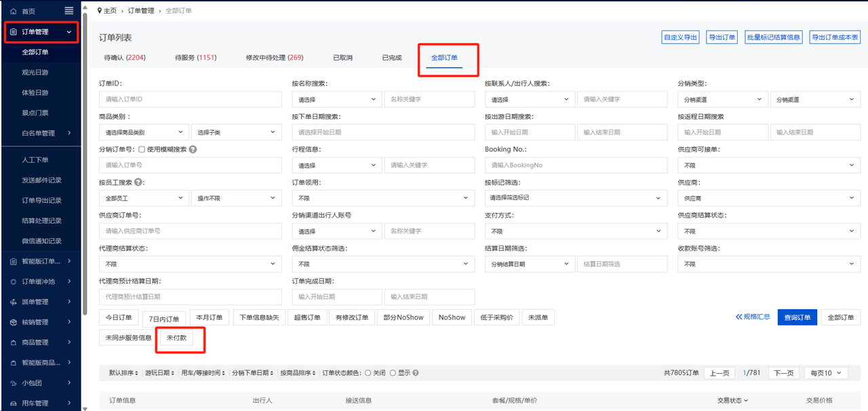Image resolution: width=868 pixels, height=411 pixels.
Task: Select 关闭 radio for order status color
Action: (368, 373)
